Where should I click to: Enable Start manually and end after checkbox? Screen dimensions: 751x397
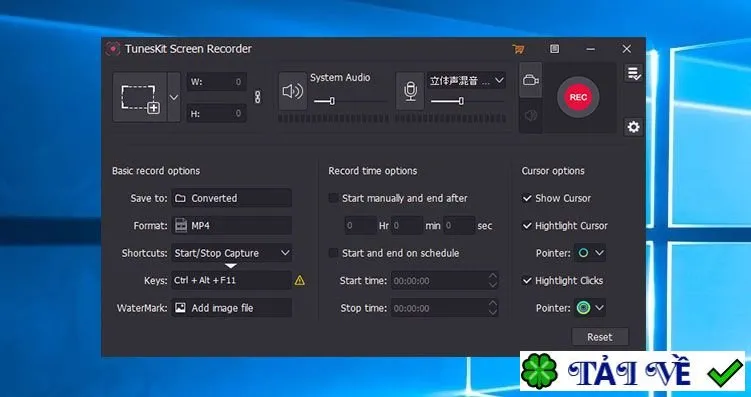pos(334,198)
